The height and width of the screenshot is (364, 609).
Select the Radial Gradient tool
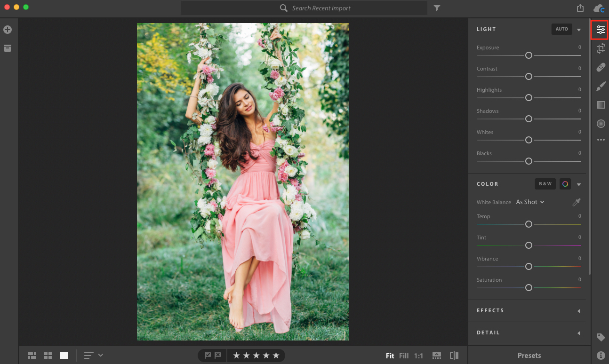(601, 124)
